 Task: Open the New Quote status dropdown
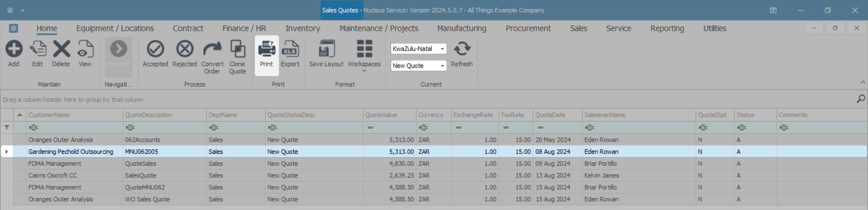442,66
